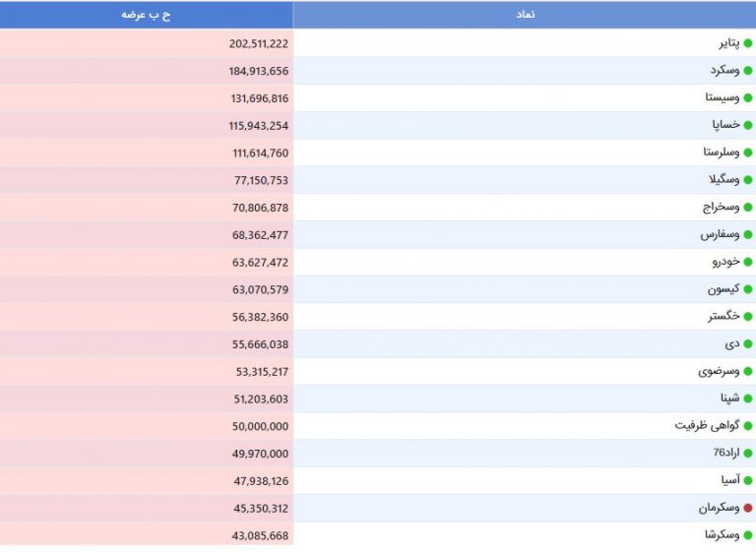Click the red status dot beside وسکرمان

click(748, 508)
